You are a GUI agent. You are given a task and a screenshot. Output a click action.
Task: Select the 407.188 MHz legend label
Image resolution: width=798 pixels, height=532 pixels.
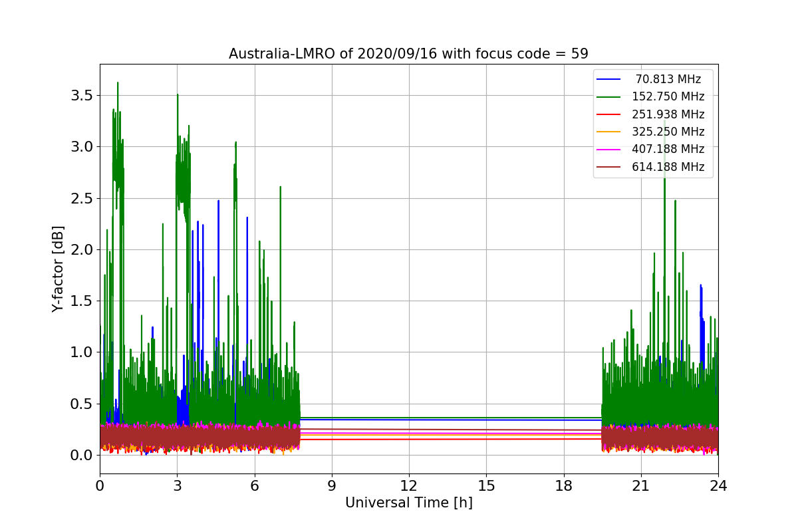click(668, 149)
